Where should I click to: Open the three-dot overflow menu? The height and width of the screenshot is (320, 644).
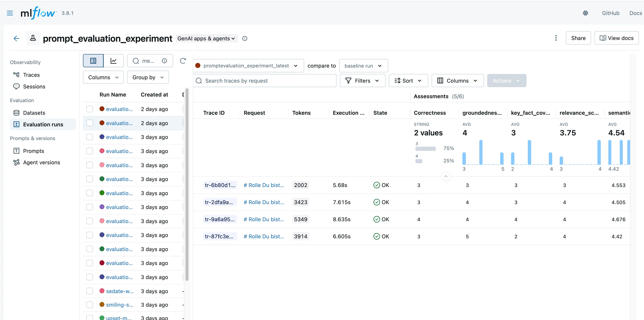click(x=556, y=38)
